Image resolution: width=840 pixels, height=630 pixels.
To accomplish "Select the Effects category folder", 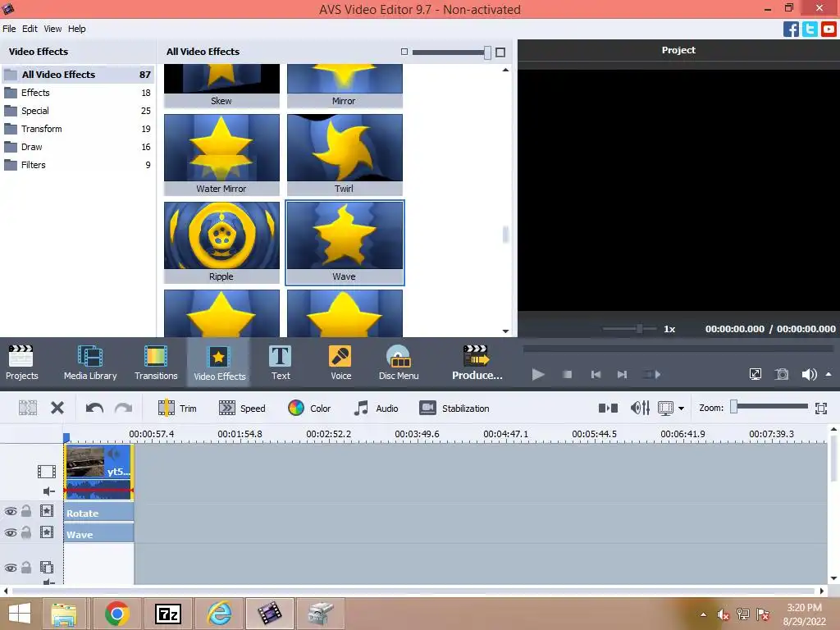I will click(x=78, y=93).
